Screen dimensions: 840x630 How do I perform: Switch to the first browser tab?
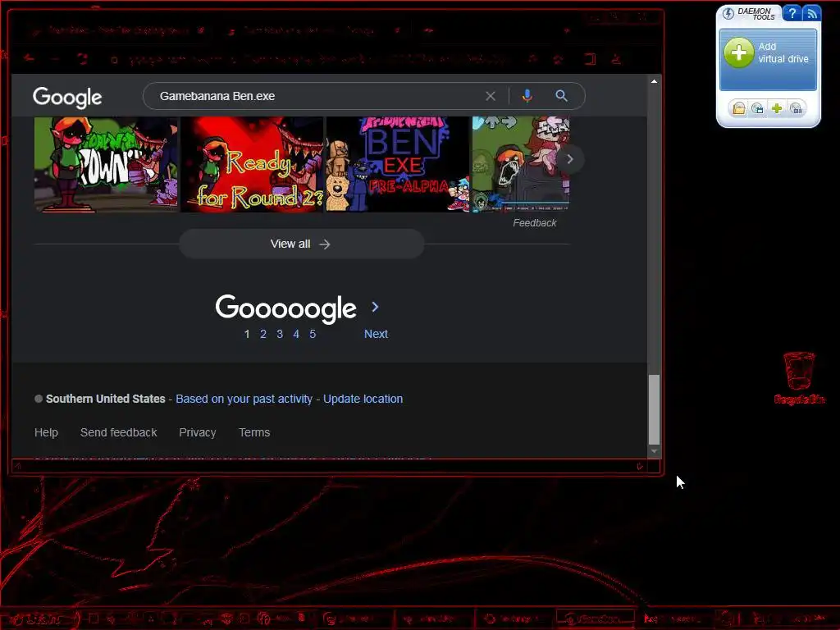(119, 30)
